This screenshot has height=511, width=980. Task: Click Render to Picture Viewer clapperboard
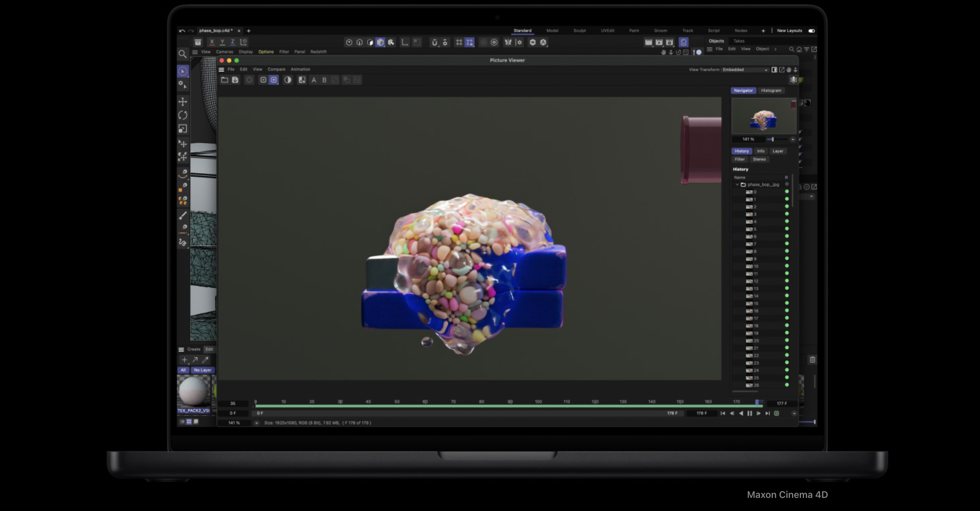click(659, 42)
